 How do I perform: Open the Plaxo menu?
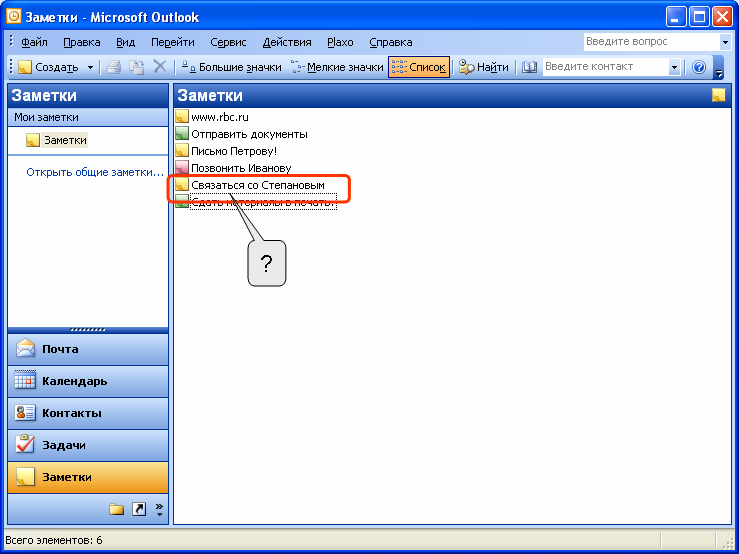click(340, 42)
